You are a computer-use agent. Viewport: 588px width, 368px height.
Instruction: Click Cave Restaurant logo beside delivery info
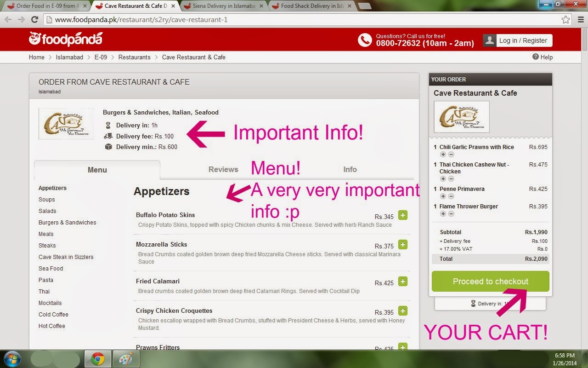(x=66, y=124)
